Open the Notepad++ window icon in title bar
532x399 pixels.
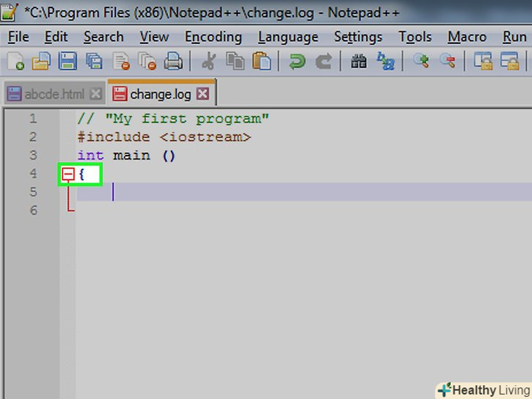pyautogui.click(x=9, y=12)
